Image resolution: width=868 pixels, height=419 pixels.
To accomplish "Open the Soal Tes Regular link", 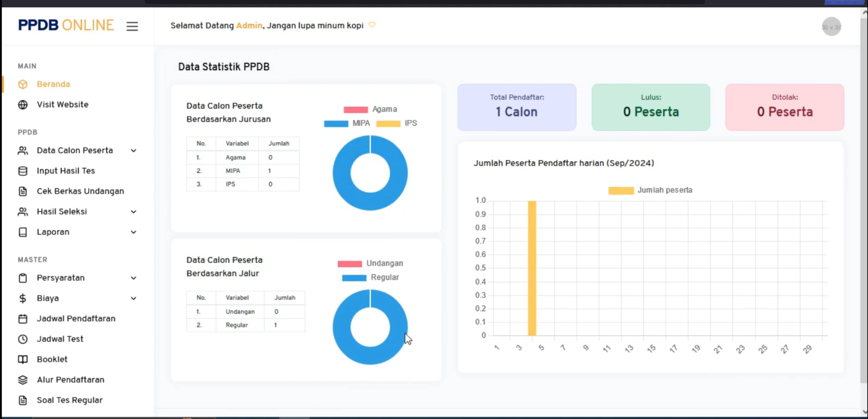I will pyautogui.click(x=70, y=400).
